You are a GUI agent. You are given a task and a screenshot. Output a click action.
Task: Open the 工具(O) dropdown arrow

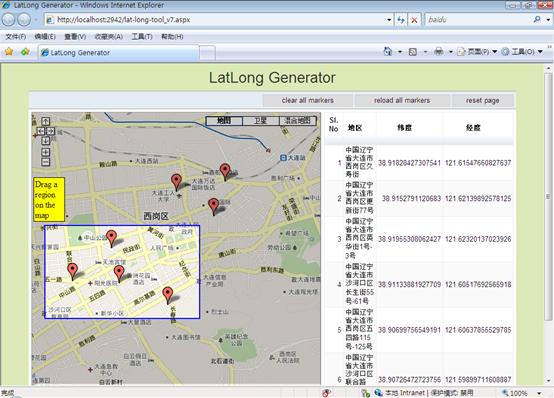point(540,52)
